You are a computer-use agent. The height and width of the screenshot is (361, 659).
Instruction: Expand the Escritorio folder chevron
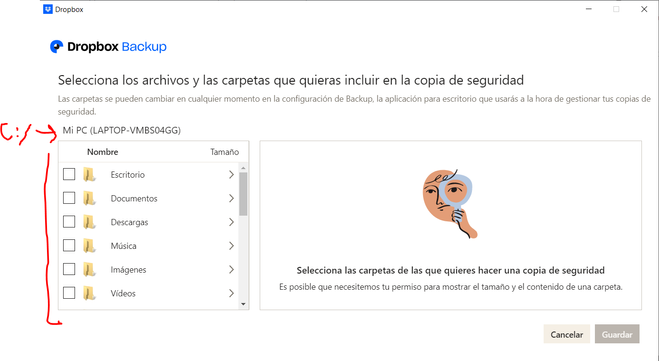pos(231,174)
